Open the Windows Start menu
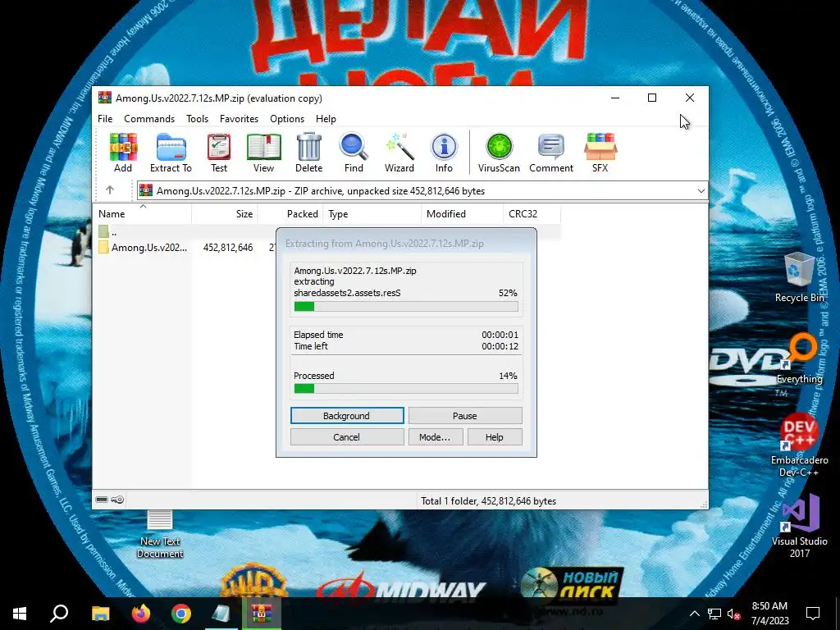This screenshot has height=630, width=840. coord(20,614)
